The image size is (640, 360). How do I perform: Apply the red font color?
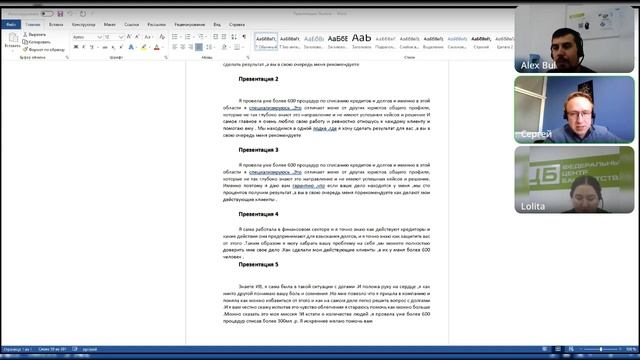157,47
